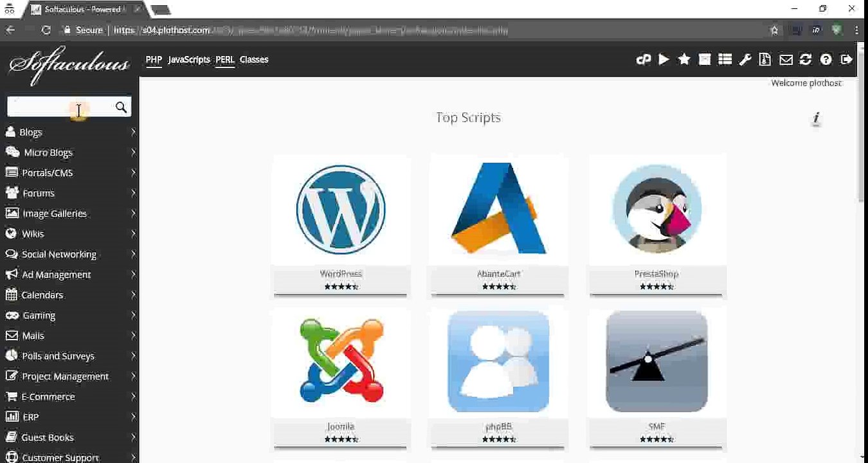This screenshot has width=868, height=463.
Task: Switch to the PHP tab
Action: tap(154, 60)
